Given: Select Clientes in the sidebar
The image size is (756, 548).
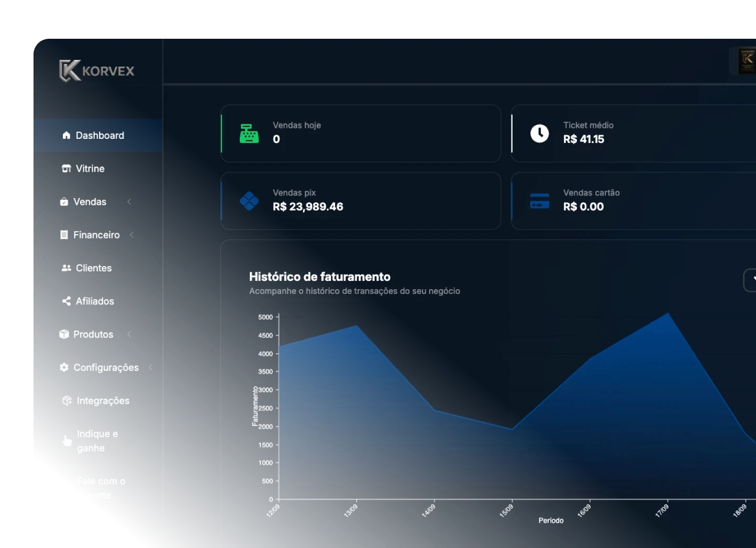Looking at the screenshot, I should tap(98, 268).
